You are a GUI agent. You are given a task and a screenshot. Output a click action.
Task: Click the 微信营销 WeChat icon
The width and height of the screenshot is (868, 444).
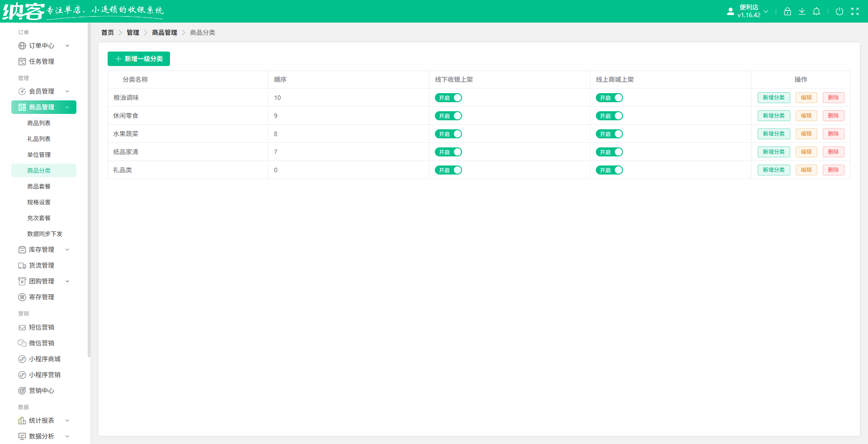(22, 343)
